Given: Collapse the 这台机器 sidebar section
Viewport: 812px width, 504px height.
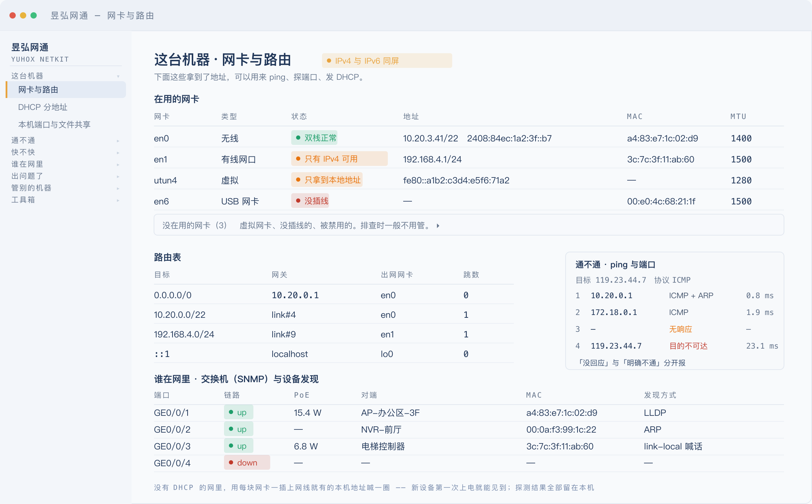Looking at the screenshot, I should tap(66, 76).
